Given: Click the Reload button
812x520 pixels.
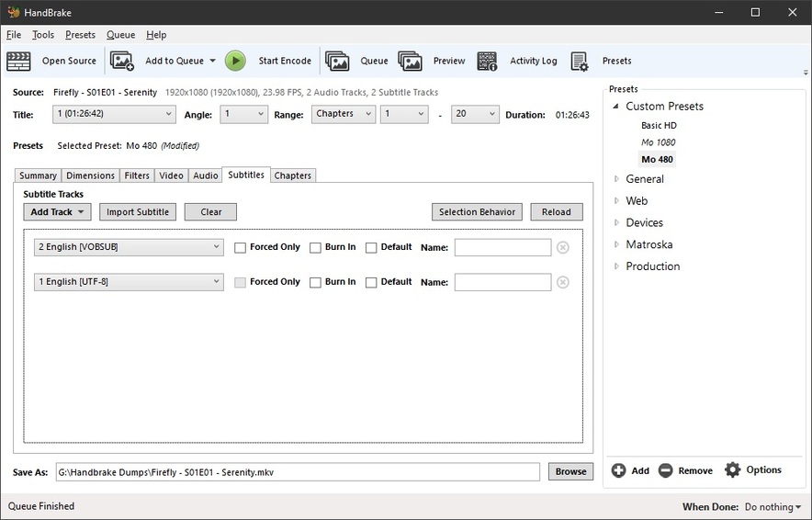Looking at the screenshot, I should click(x=556, y=212).
